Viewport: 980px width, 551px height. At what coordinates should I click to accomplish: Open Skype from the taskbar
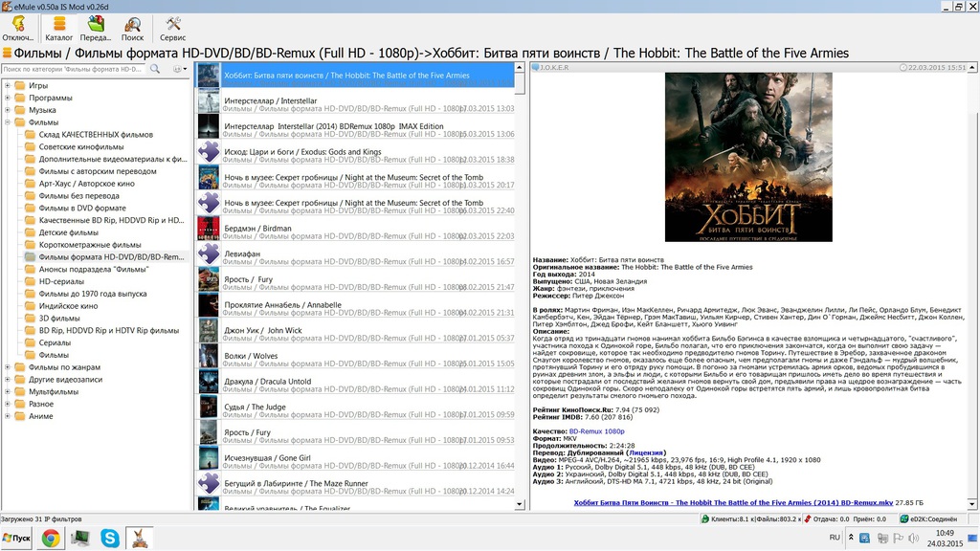click(x=110, y=538)
